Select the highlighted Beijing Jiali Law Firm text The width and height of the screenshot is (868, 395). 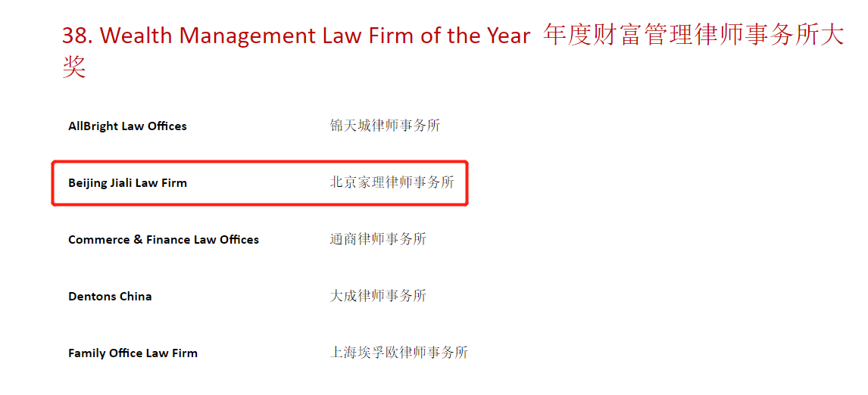point(127,183)
